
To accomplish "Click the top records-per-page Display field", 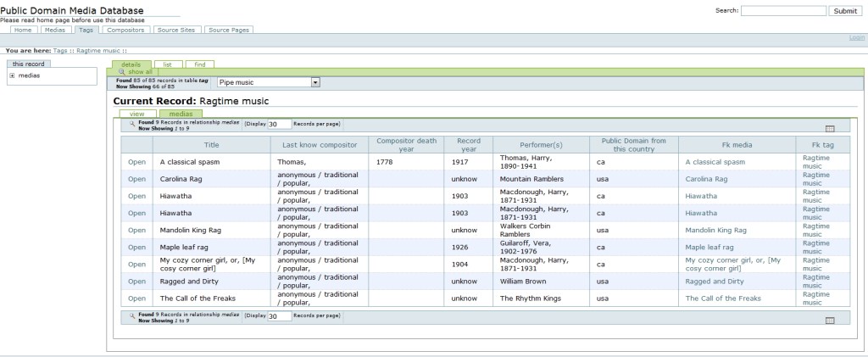I will [x=279, y=124].
